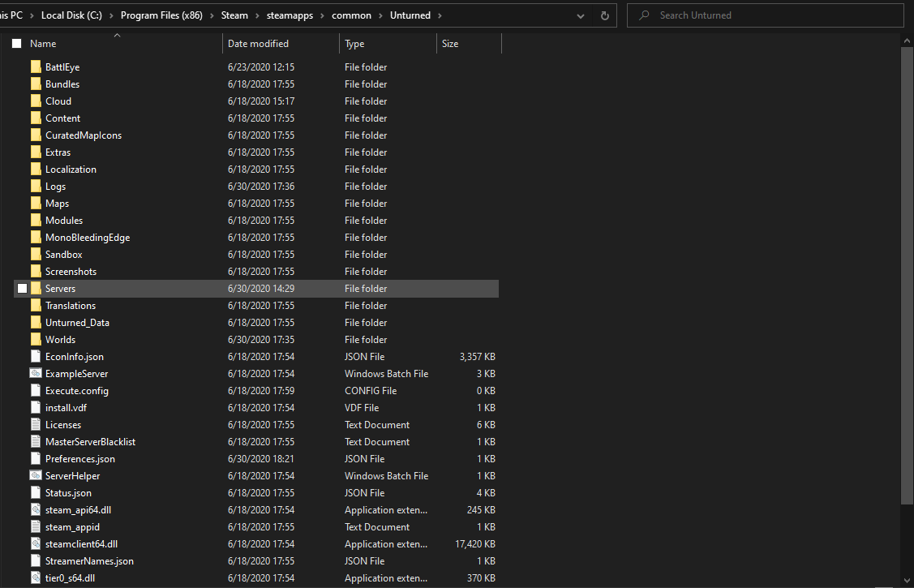Click the Execute.config file icon
Viewport: 914px width, 588px height.
(x=36, y=390)
